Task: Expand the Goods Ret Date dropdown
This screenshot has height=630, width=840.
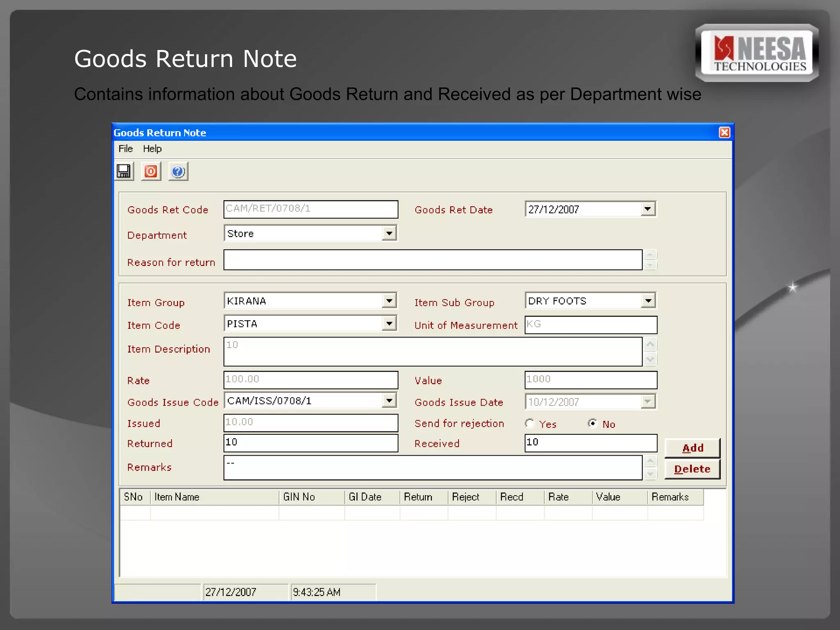Action: pyautogui.click(x=648, y=209)
